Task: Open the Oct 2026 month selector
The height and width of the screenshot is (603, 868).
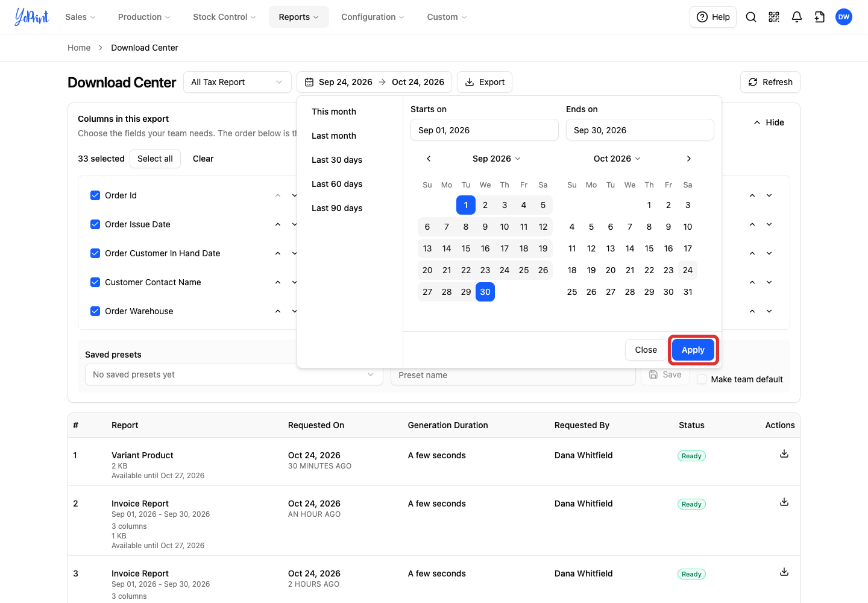Action: [617, 159]
